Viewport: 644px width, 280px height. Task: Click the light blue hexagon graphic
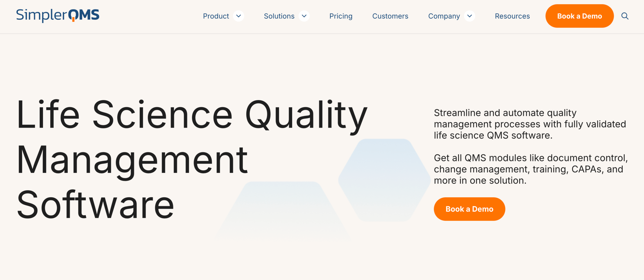pyautogui.click(x=384, y=180)
